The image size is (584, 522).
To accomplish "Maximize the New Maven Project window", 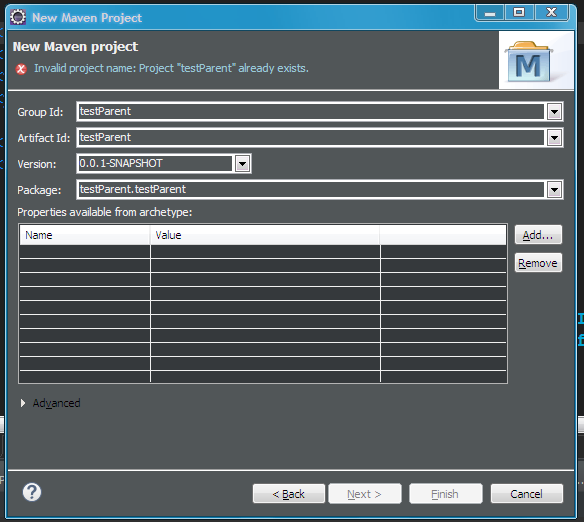I will point(519,13).
